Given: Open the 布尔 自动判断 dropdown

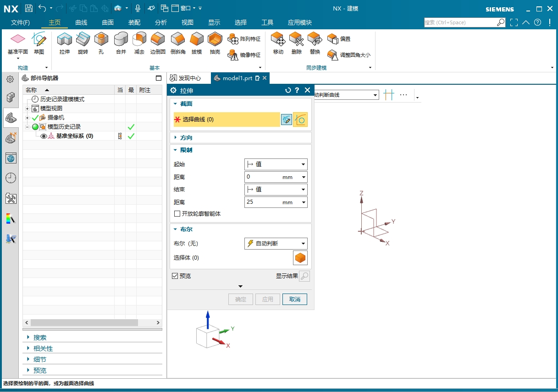Looking at the screenshot, I should [x=276, y=244].
